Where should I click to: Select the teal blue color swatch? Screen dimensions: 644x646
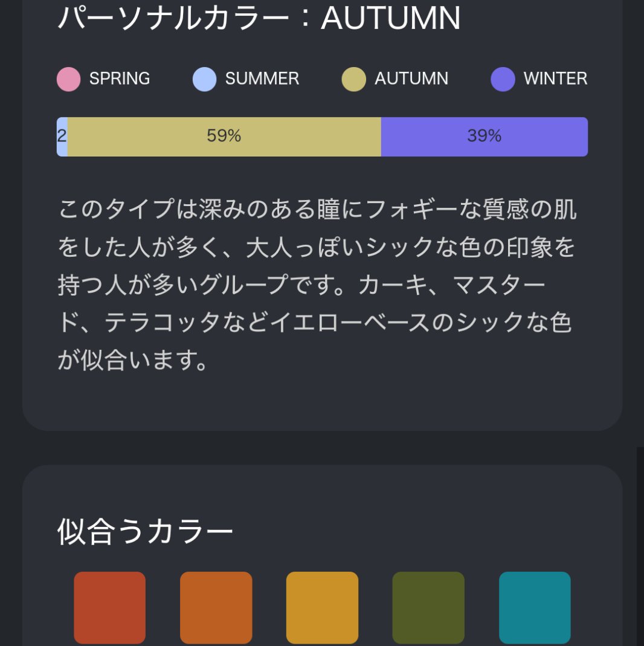click(535, 607)
